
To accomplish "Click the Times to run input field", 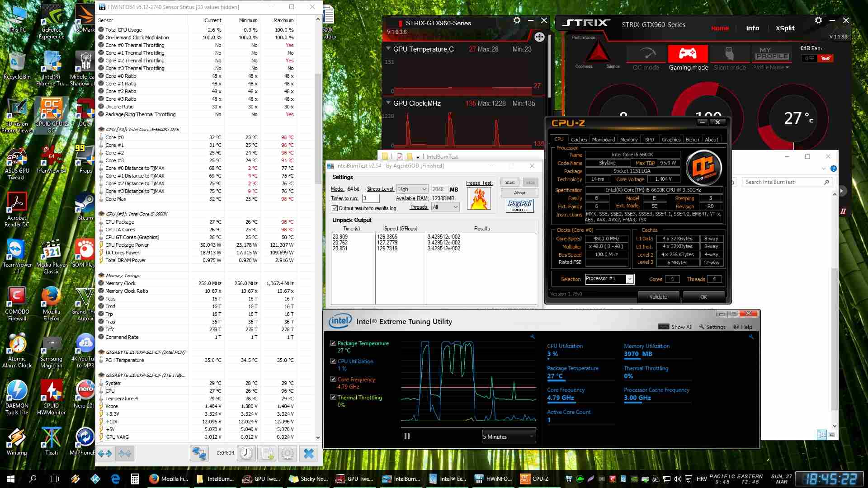I will point(371,198).
